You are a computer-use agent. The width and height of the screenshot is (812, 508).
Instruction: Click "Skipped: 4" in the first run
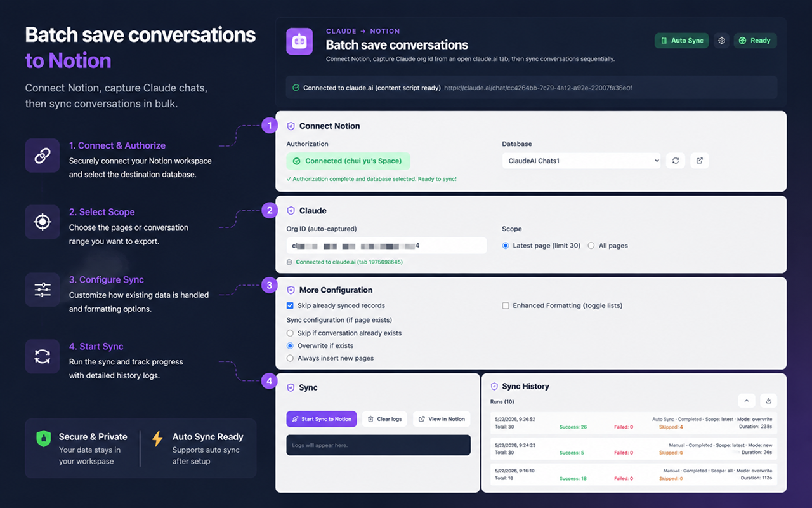(671, 427)
